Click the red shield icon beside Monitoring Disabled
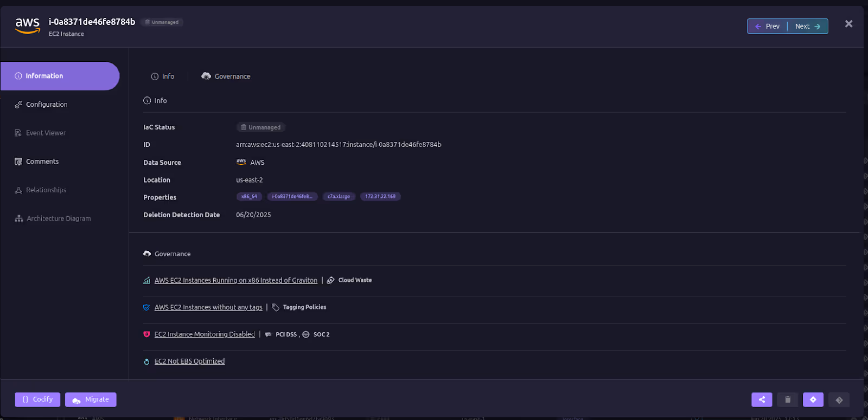Image resolution: width=868 pixels, height=420 pixels. [146, 334]
